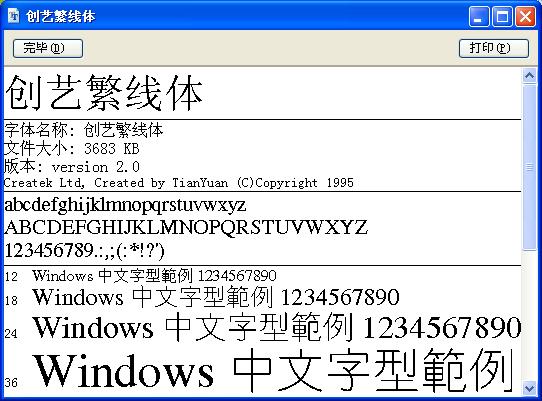This screenshot has height=401, width=542.
Task: Click the font file icon in title bar
Action: (x=13, y=16)
